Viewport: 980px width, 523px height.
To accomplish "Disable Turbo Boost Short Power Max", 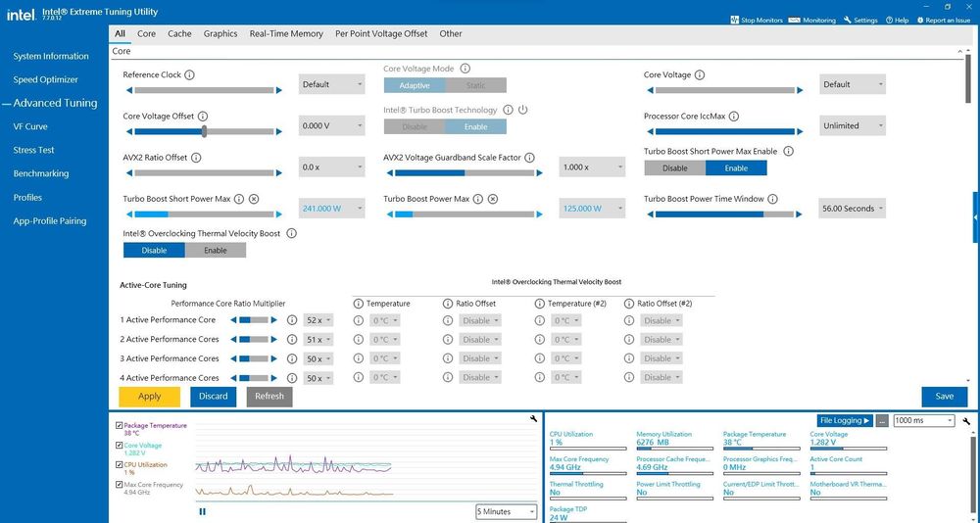I will (x=675, y=168).
